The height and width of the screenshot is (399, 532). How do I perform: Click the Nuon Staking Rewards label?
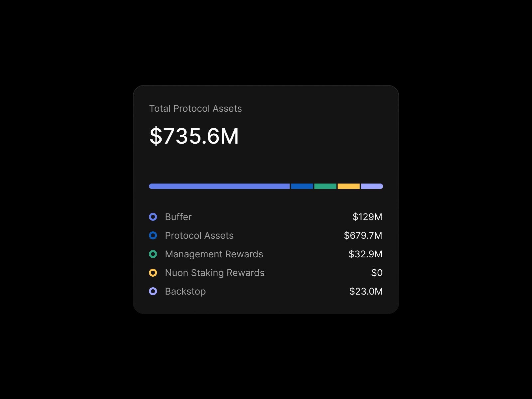click(215, 273)
